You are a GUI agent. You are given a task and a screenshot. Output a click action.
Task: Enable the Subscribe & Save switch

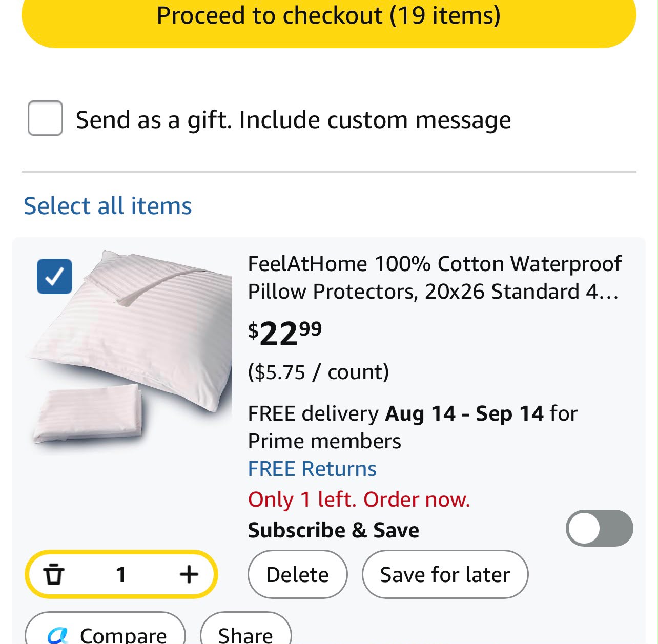point(599,528)
